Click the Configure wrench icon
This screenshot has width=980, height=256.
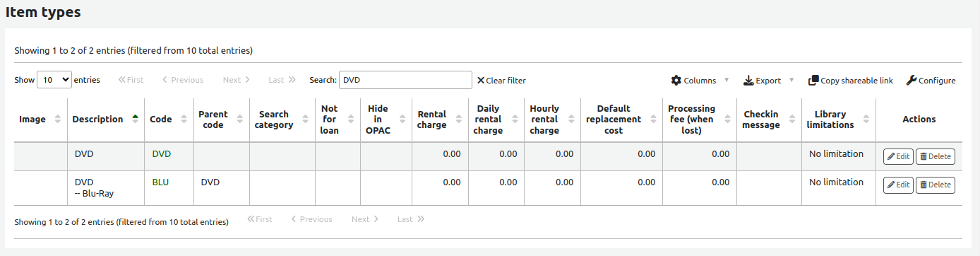click(911, 81)
